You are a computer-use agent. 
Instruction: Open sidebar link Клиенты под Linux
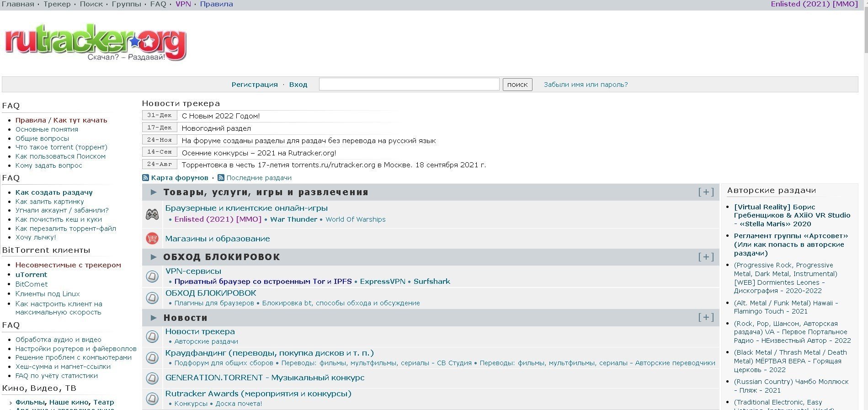tap(48, 294)
